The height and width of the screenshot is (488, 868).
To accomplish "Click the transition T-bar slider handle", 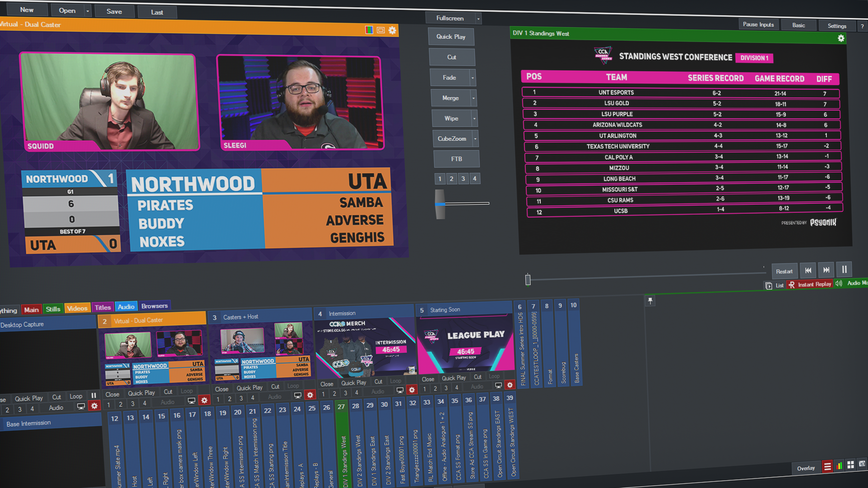I will pos(440,204).
